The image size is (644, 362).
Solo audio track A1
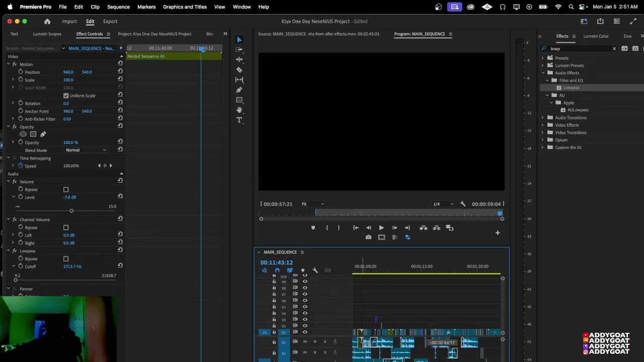(x=325, y=342)
